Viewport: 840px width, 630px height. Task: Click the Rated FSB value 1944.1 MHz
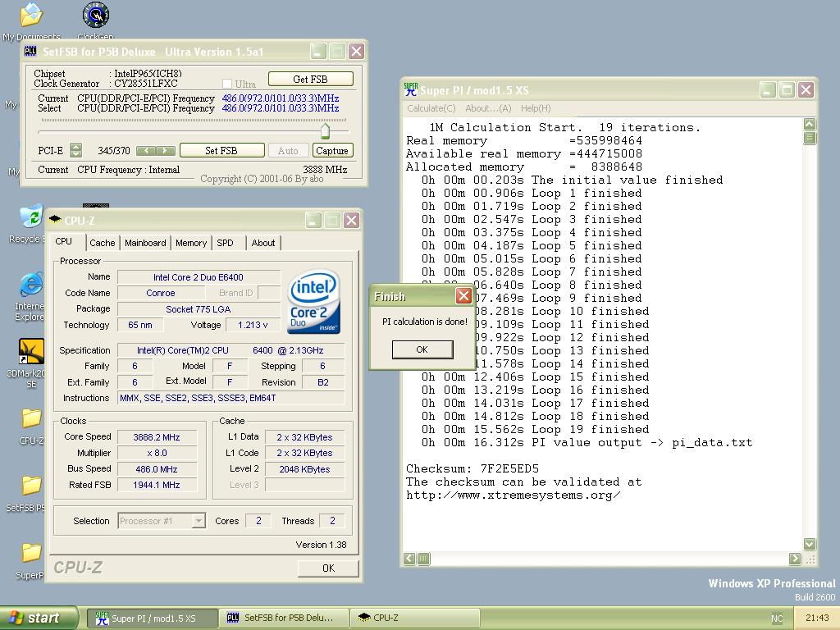157,485
